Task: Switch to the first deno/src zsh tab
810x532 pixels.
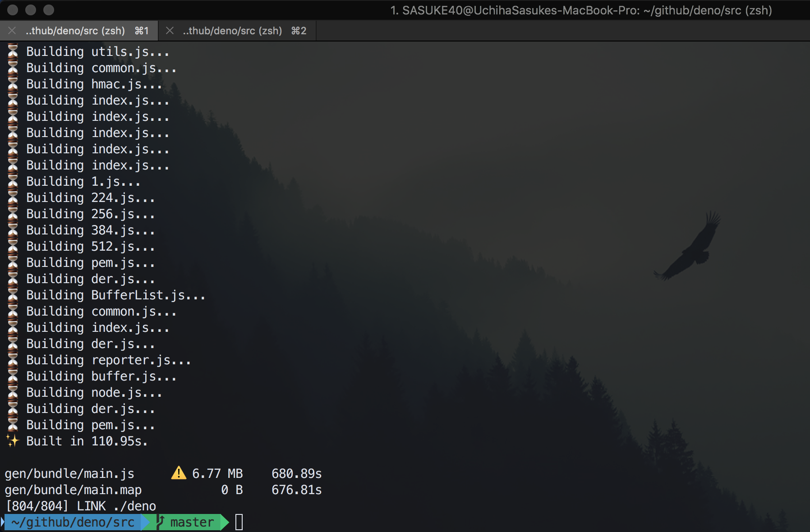Action: coord(79,31)
